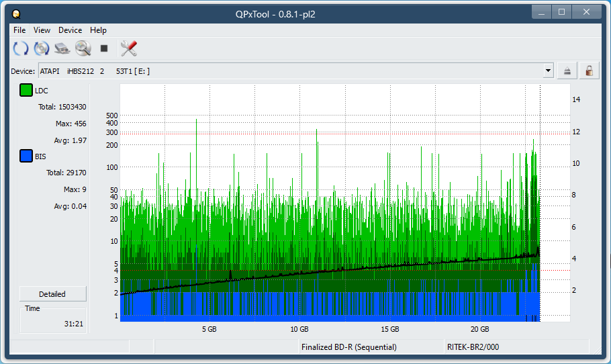Expand the Device dropdown arrow

(549, 71)
